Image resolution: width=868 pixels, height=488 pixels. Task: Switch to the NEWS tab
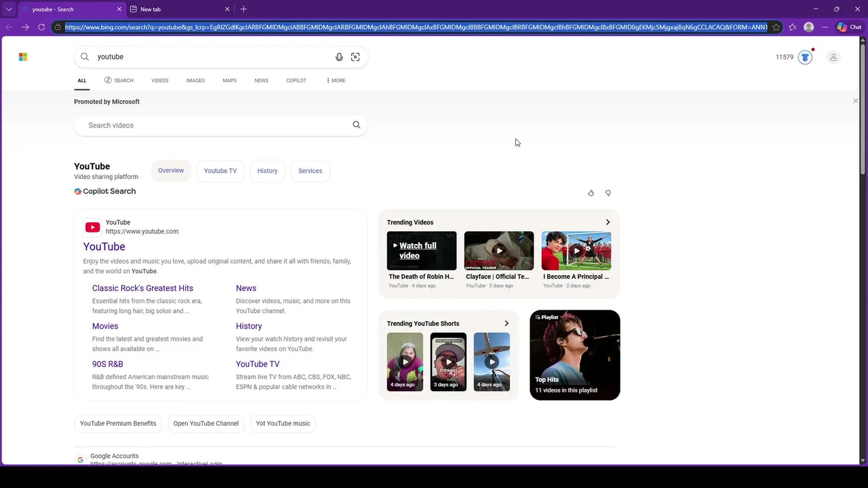pos(261,81)
